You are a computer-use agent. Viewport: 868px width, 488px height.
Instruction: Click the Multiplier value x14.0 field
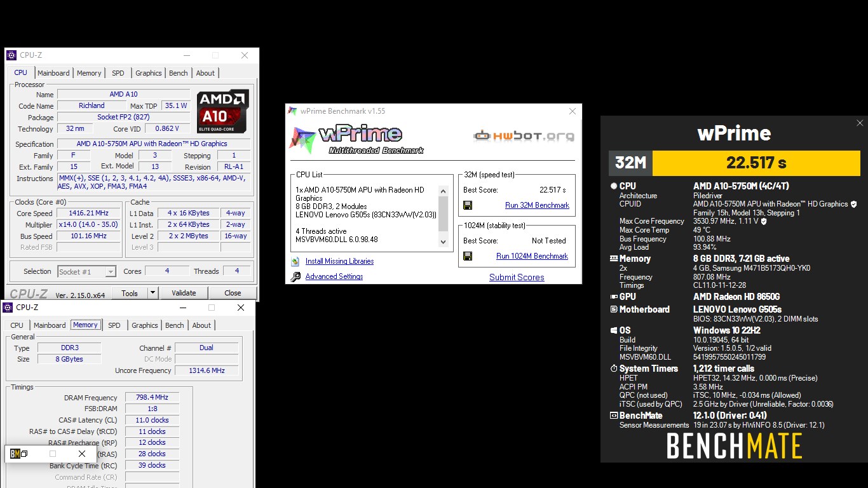(x=88, y=225)
